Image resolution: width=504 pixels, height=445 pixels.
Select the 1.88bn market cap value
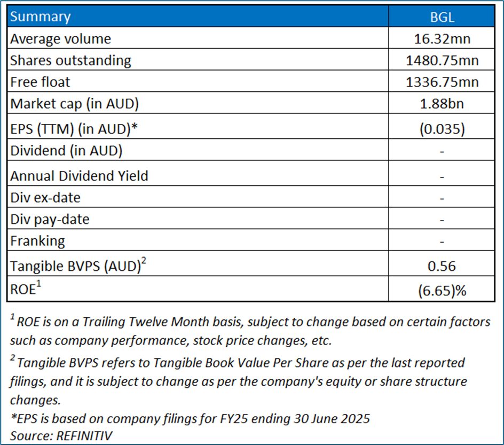442,104
